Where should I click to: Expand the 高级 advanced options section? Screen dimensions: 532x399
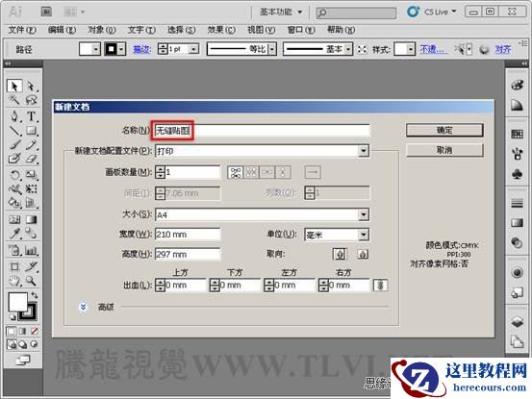point(83,308)
